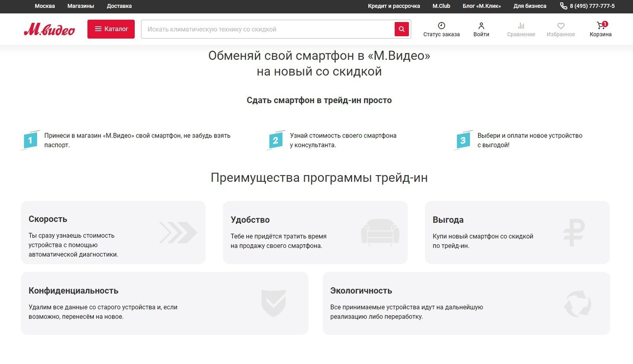
Task: Click the M.Видео logo
Action: click(x=49, y=29)
